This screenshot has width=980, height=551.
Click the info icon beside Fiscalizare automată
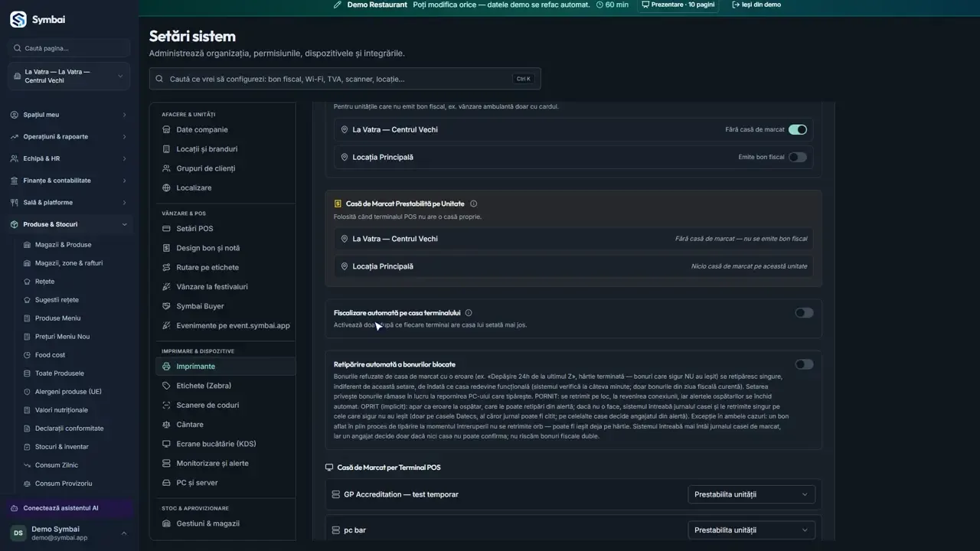coord(469,313)
